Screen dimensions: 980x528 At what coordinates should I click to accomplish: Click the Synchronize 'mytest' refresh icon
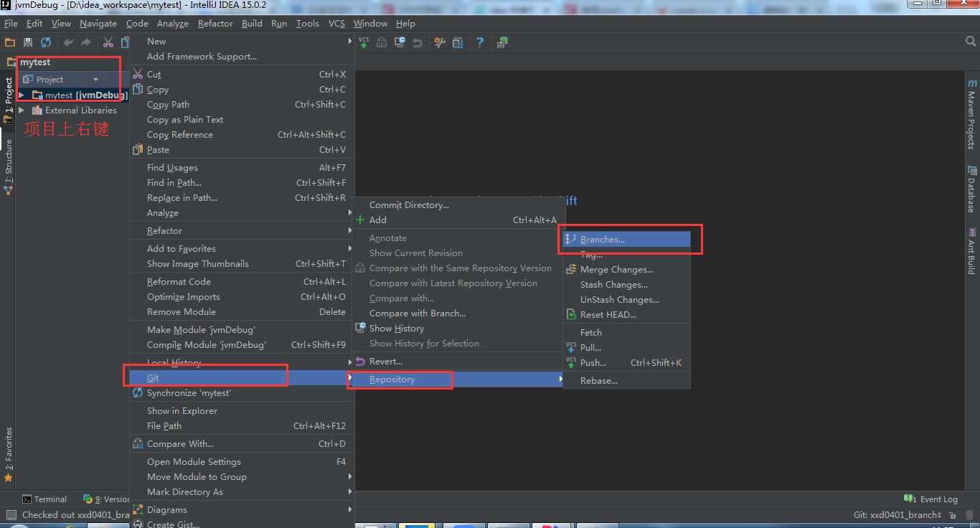[x=138, y=392]
